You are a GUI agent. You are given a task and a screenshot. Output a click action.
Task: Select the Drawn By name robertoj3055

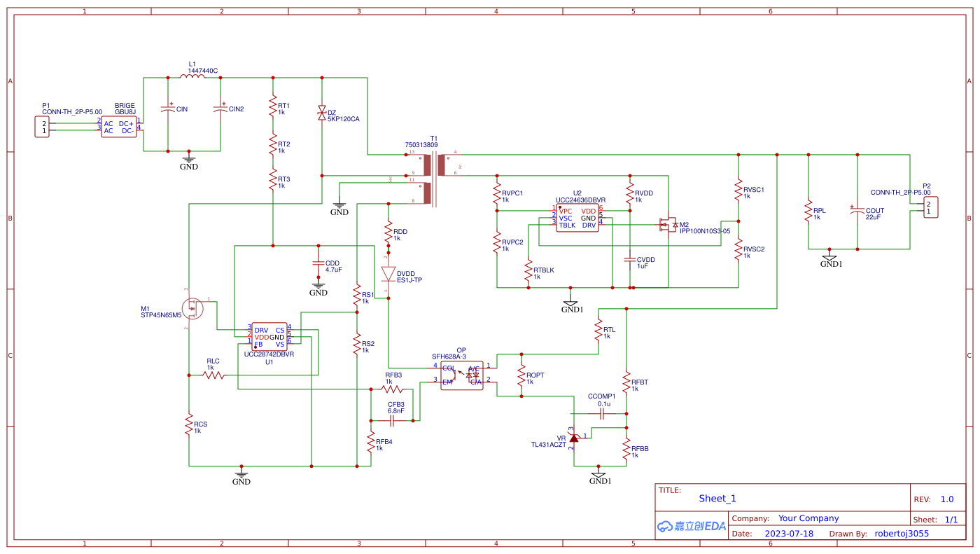tap(901, 533)
